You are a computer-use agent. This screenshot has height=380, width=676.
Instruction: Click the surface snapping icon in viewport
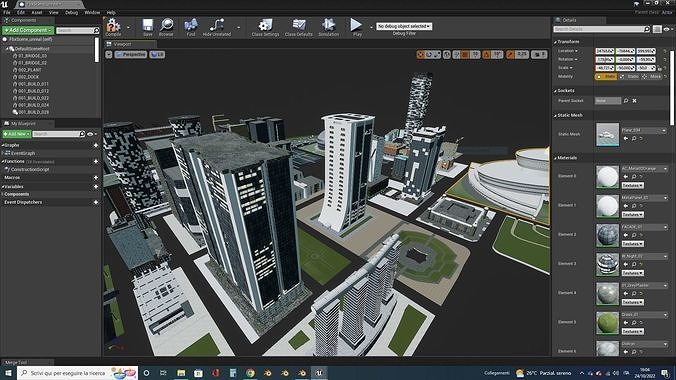point(457,54)
